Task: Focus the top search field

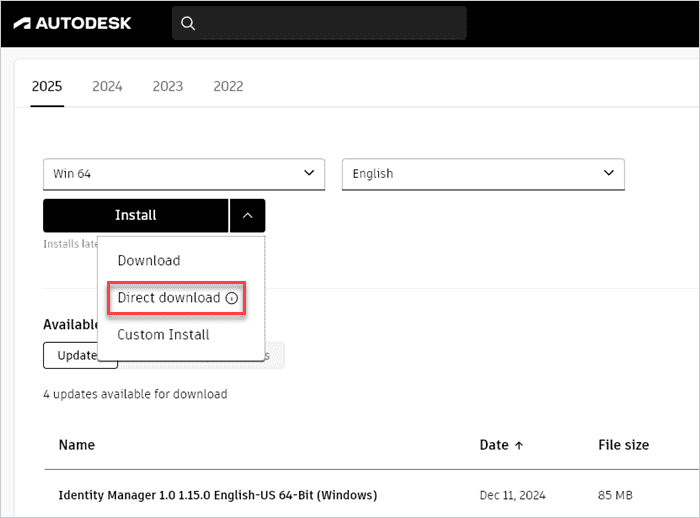Action: tap(319, 23)
